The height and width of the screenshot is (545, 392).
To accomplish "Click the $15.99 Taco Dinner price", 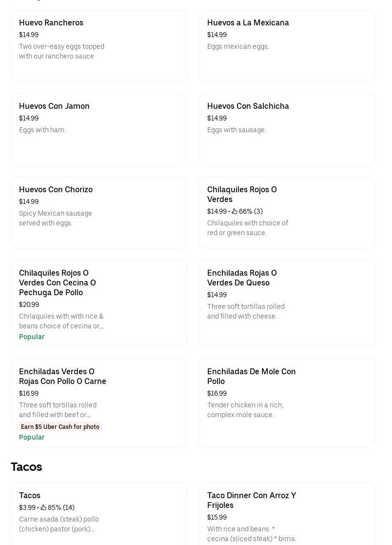I will tap(216, 517).
